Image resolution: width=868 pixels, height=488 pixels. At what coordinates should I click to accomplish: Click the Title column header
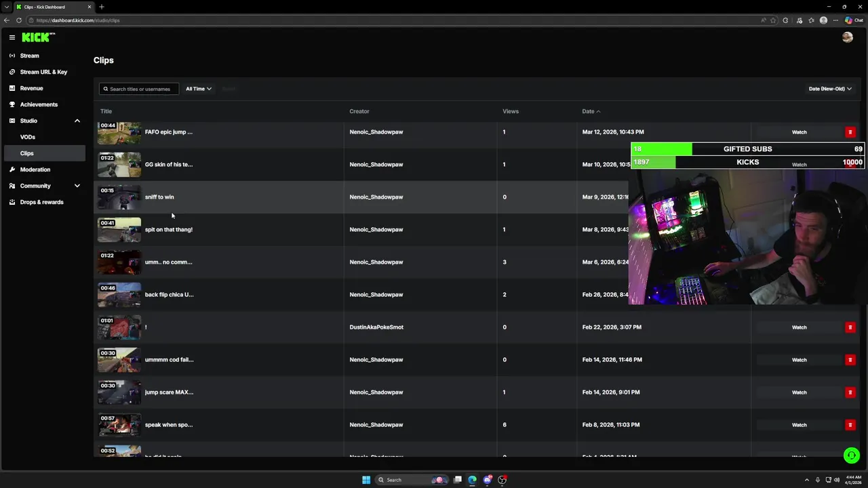pyautogui.click(x=106, y=111)
